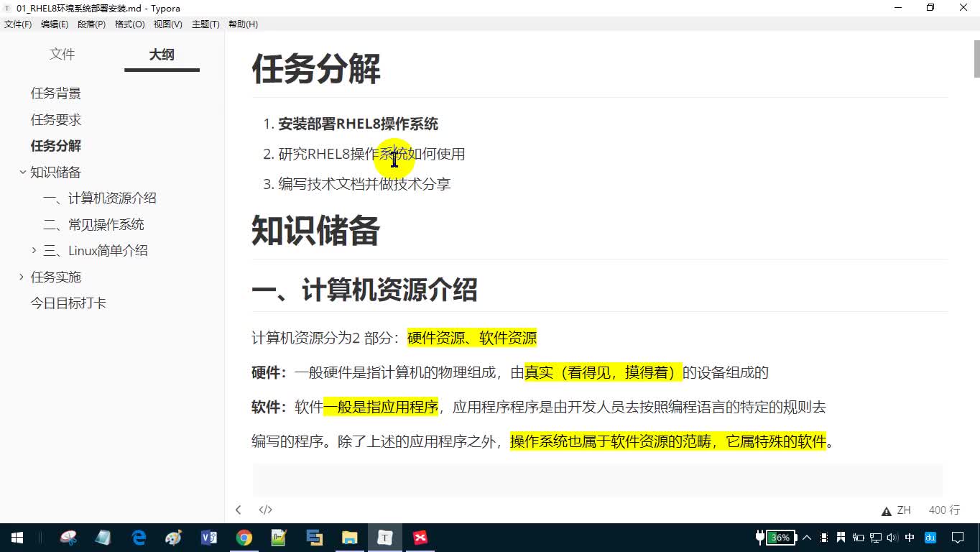
Task: Jump to 二、常见操作系统 in outline
Action: pyautogui.click(x=93, y=225)
